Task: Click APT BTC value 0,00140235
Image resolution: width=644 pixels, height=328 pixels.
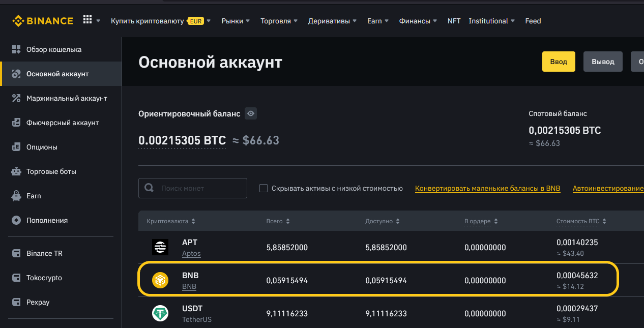Action: [x=577, y=243]
